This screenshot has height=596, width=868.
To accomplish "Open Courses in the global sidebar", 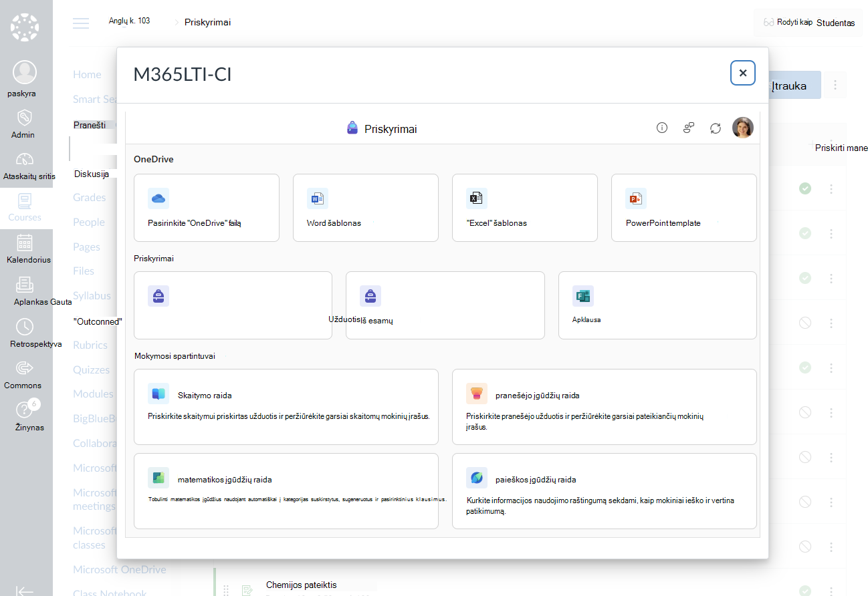I will [x=25, y=208].
